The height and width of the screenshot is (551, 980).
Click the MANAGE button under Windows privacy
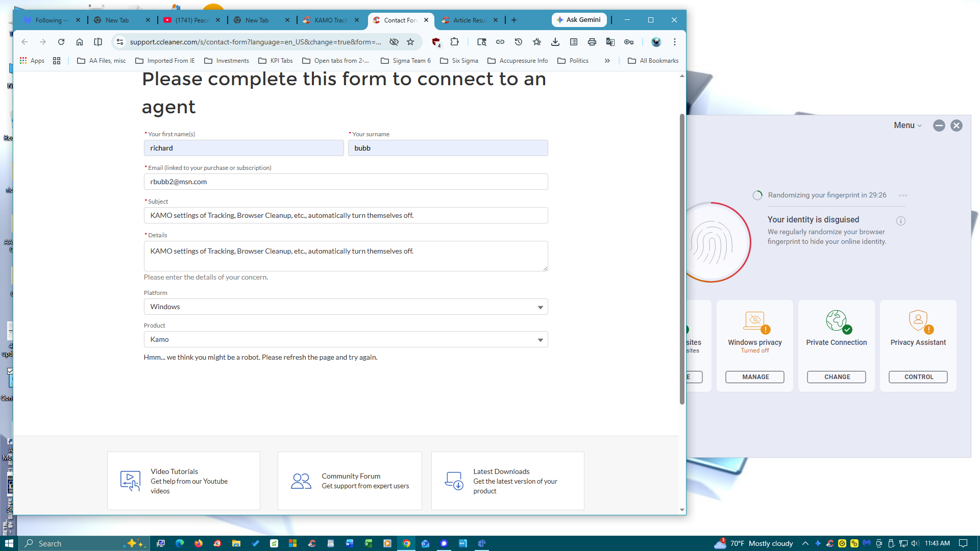[755, 377]
